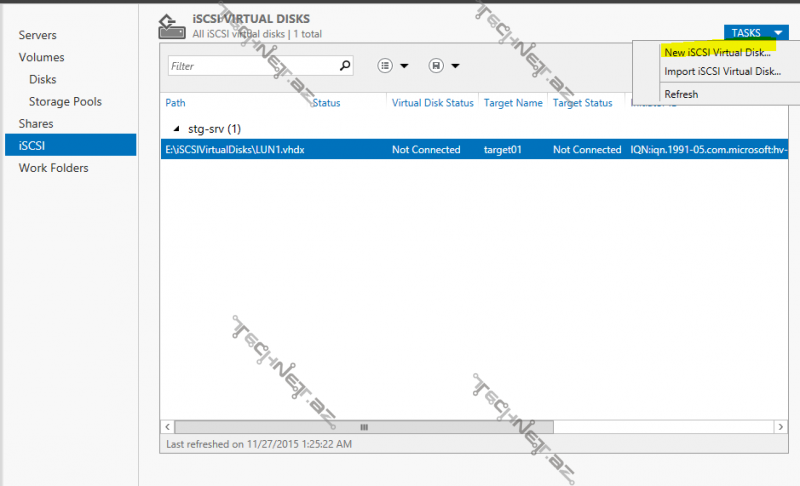
Task: Go to Work Folders in the sidebar
Action: click(x=53, y=168)
